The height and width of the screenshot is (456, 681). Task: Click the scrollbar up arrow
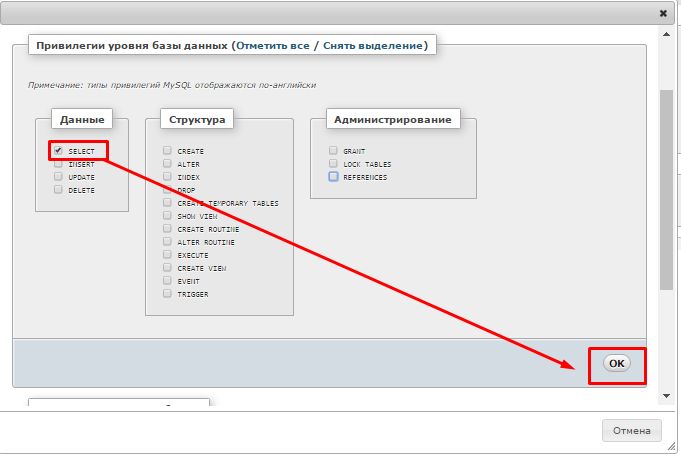666,34
